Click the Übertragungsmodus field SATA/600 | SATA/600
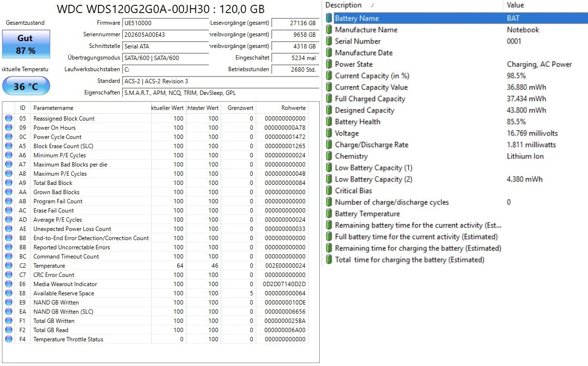 pos(165,58)
